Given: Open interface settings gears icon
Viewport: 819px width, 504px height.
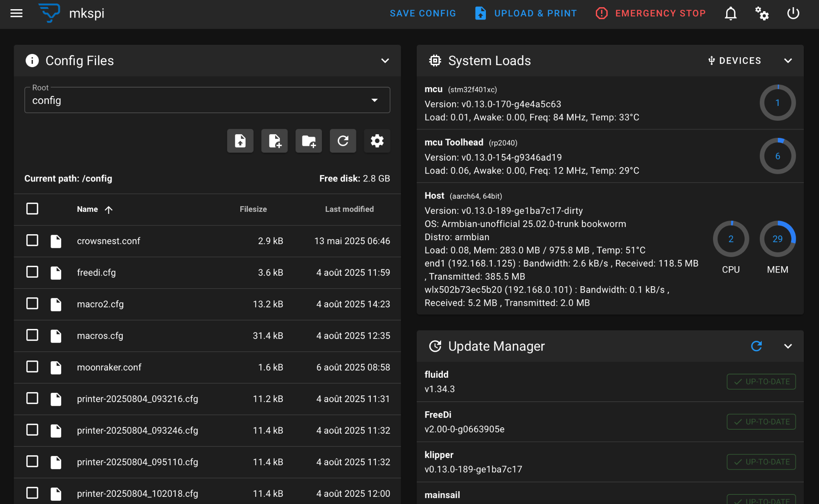Looking at the screenshot, I should (762, 13).
